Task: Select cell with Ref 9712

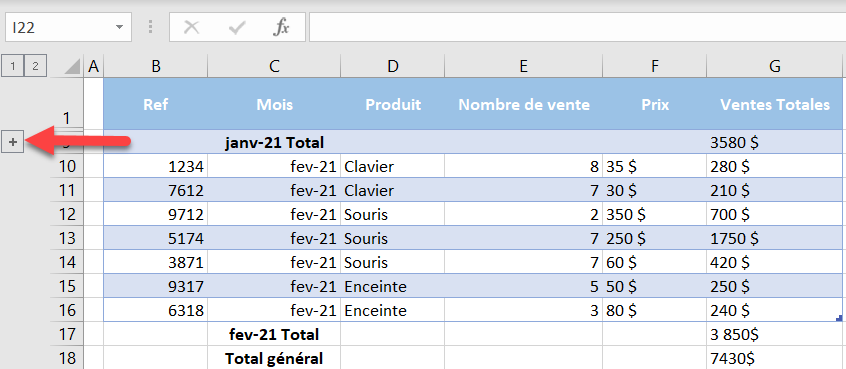Action: point(155,214)
